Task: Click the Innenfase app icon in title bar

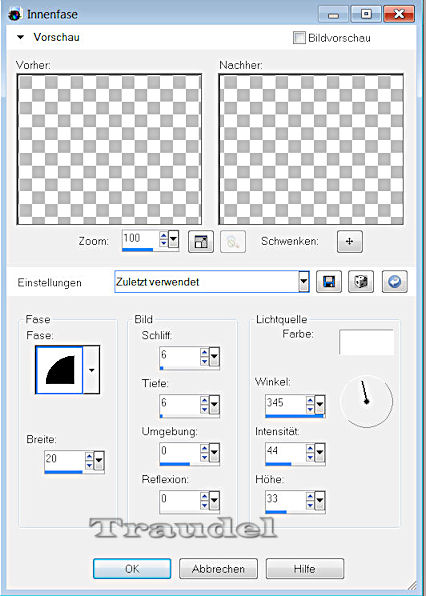Action: pos(15,15)
